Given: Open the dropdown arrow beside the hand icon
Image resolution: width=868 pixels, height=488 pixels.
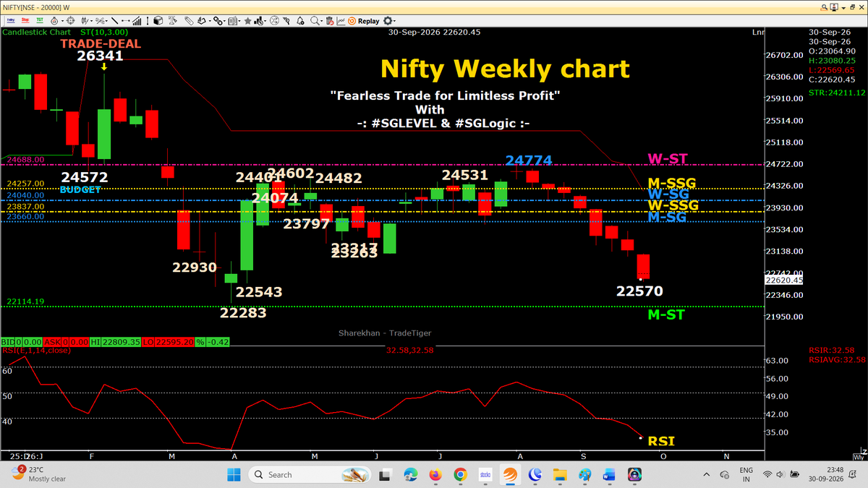Looking at the screenshot, I should pyautogui.click(x=210, y=22).
